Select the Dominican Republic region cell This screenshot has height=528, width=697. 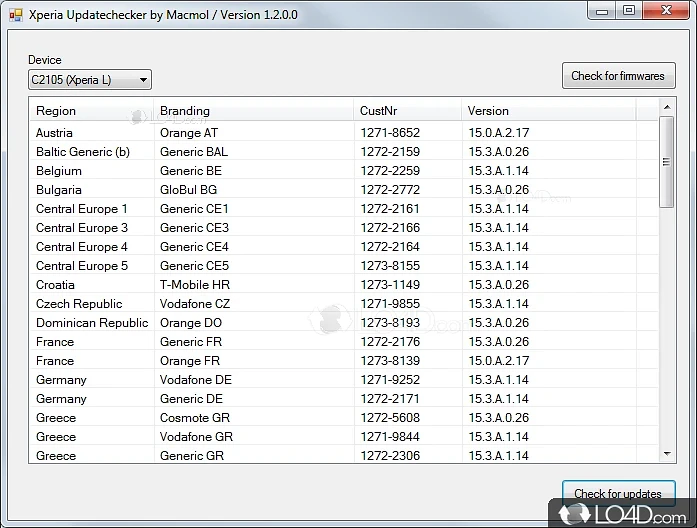click(x=92, y=323)
